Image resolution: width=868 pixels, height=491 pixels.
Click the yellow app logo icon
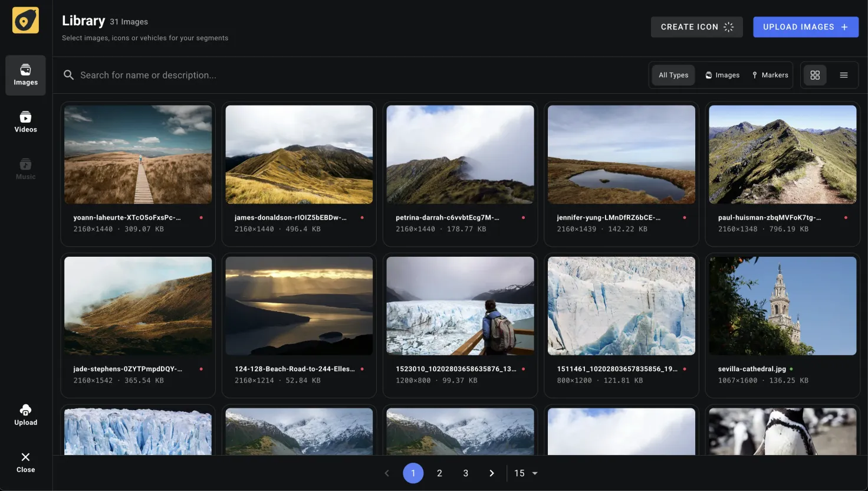[25, 21]
